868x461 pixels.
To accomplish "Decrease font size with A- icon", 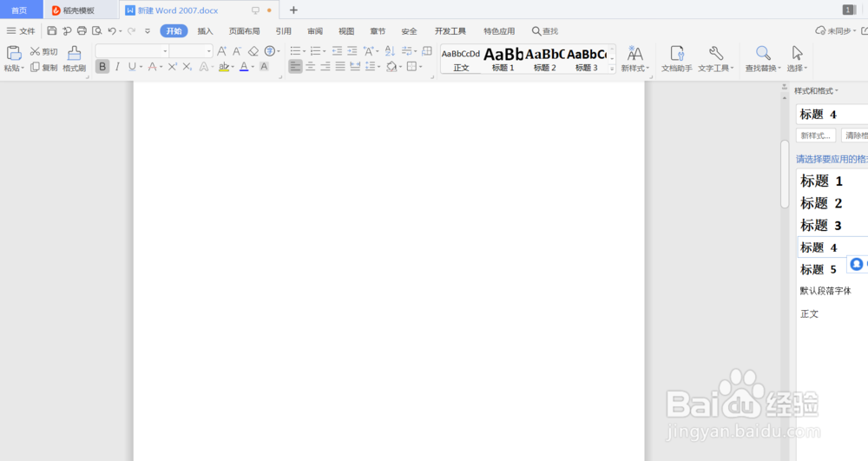I will [x=237, y=51].
